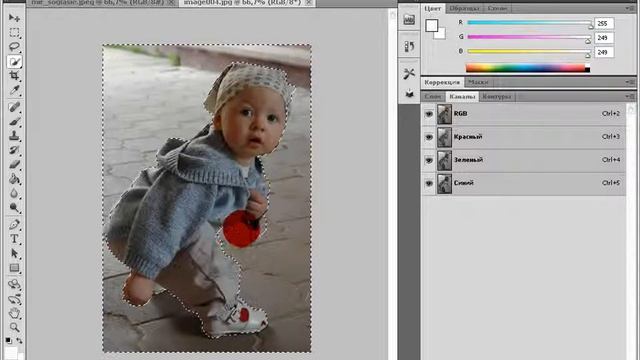
Task: Switch to the Контуры tab
Action: click(x=497, y=97)
